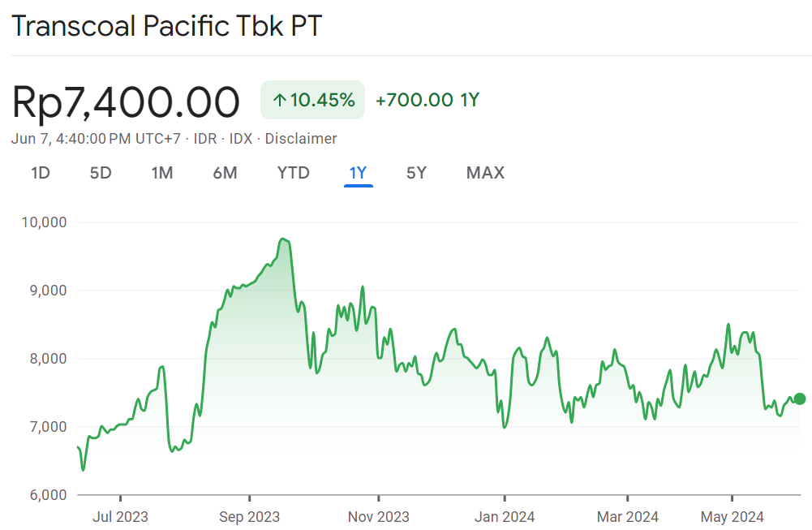Switch to the 5D chart view
The width and height of the screenshot is (812, 530).
click(x=101, y=173)
